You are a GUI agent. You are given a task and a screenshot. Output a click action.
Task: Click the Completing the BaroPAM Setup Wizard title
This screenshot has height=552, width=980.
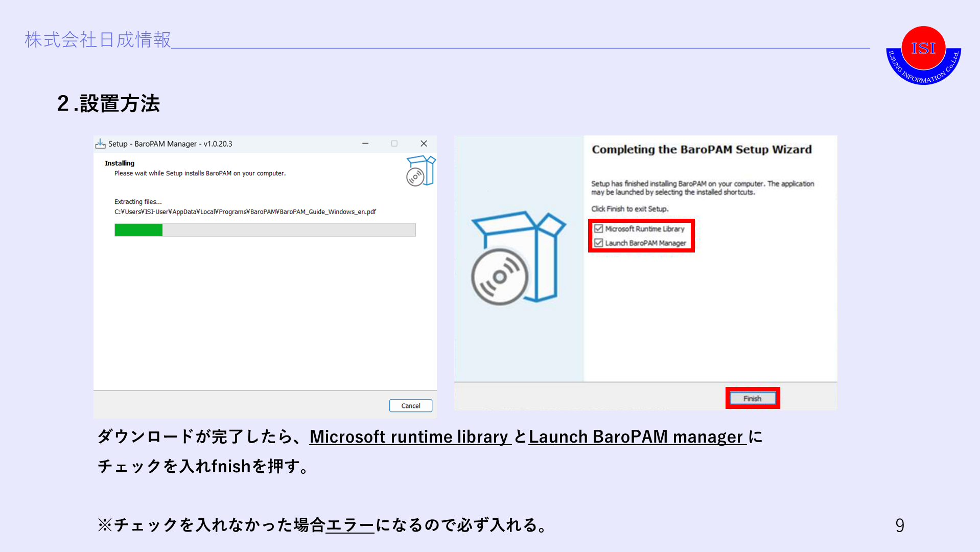click(702, 149)
